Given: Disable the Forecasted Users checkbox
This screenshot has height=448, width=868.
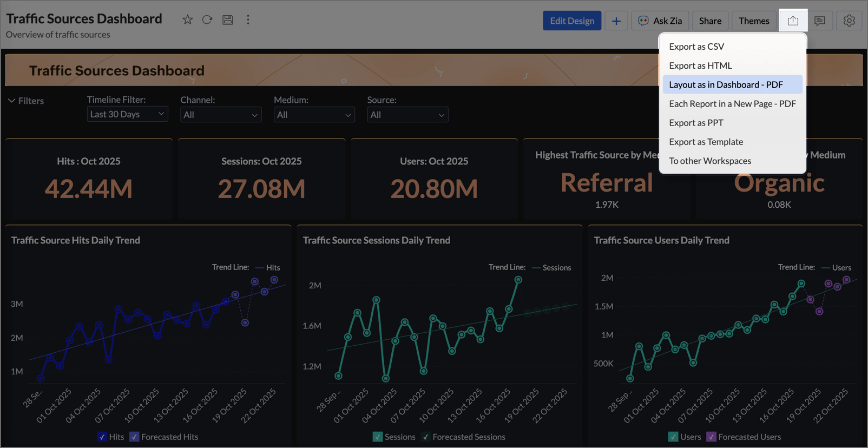Looking at the screenshot, I should [x=712, y=437].
